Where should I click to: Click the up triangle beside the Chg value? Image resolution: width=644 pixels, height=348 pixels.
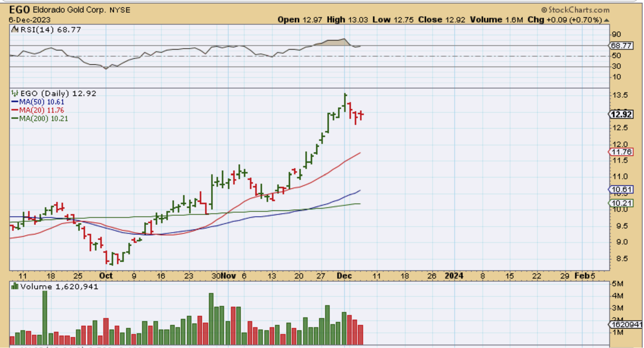[x=607, y=20]
